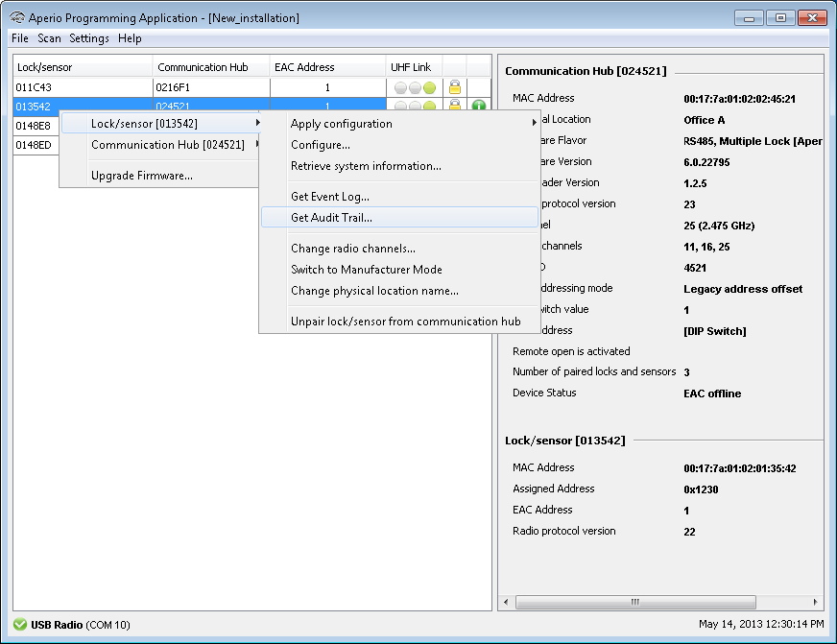Viewport: 837px width, 644px height.
Task: Expand the Apply configuration submenu
Action: click(x=399, y=123)
